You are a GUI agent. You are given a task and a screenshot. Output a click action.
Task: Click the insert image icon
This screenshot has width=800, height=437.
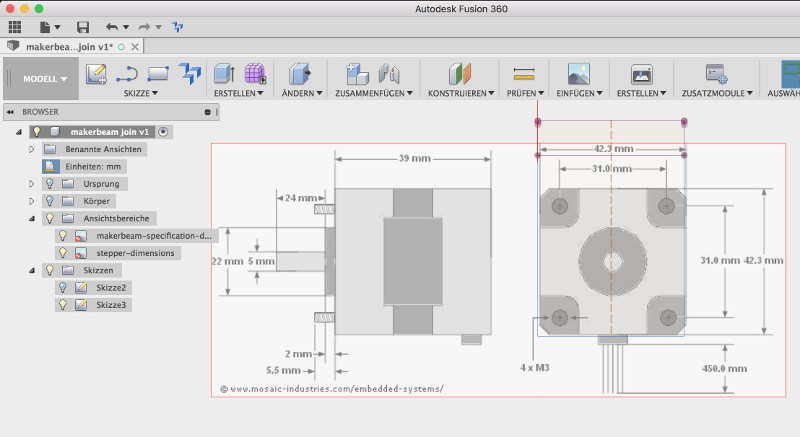[578, 73]
